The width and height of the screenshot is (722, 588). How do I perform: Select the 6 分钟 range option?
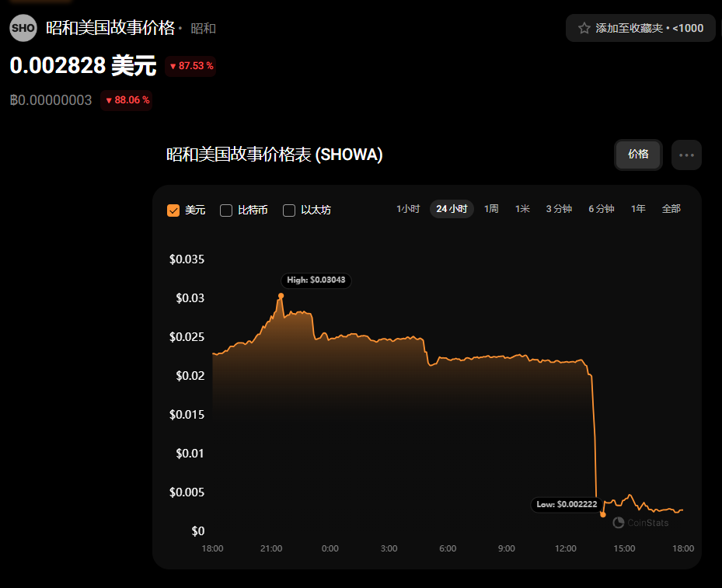[x=601, y=209]
